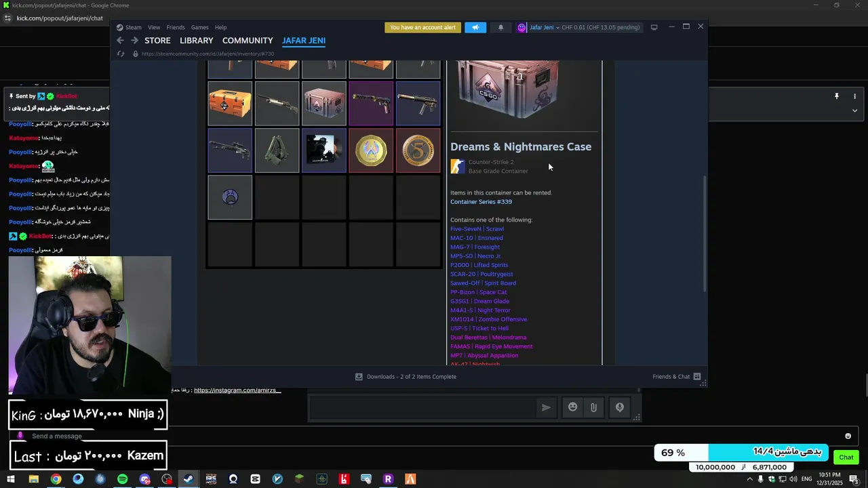Viewport: 868px width, 488px height.
Task: Open the Steam announcements megaphone icon
Action: pos(475,28)
